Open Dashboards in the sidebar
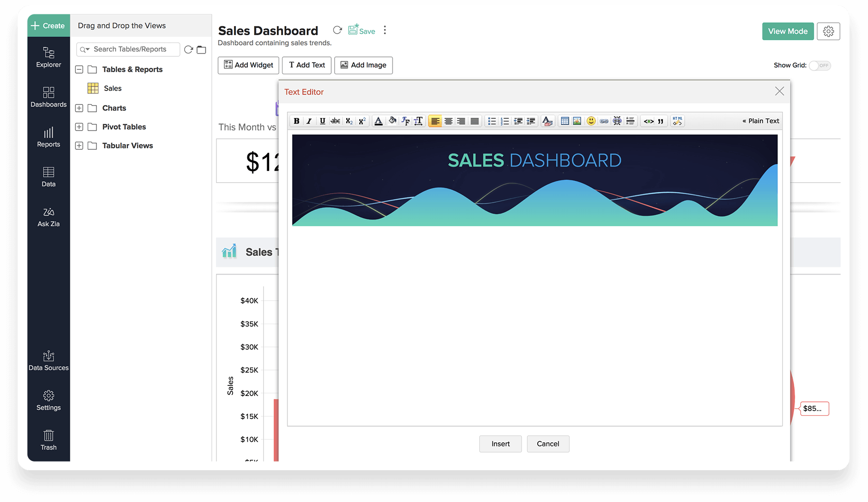The height and width of the screenshot is (502, 868). [x=49, y=97]
